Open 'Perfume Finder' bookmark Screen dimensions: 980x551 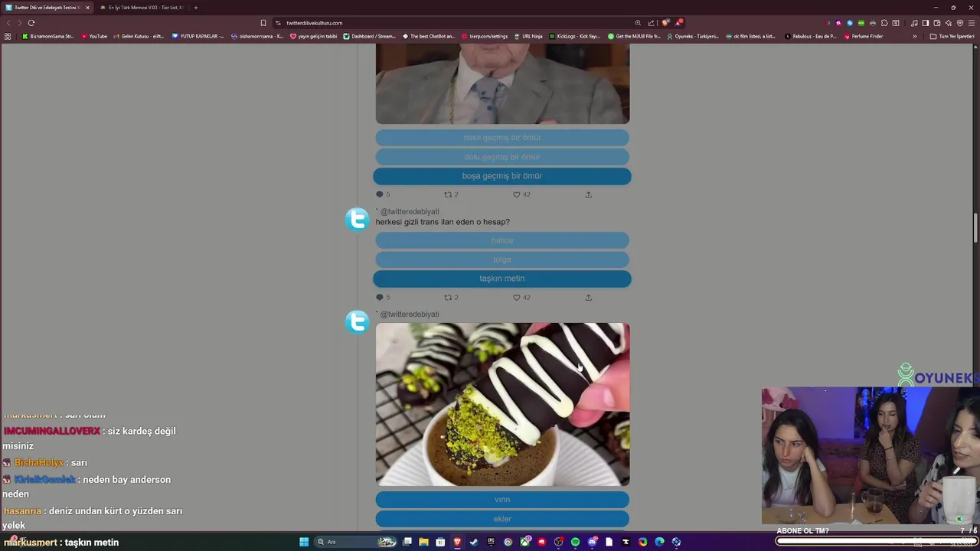pos(863,36)
